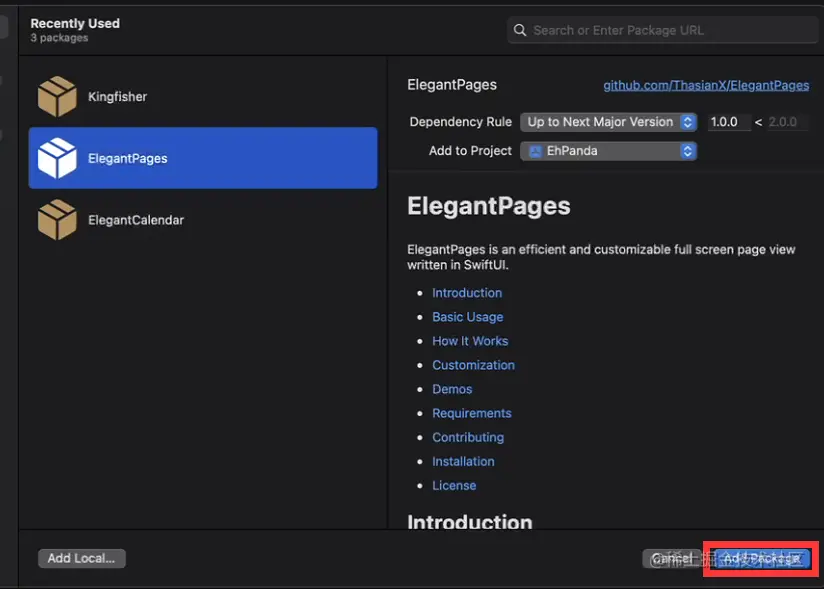The height and width of the screenshot is (589, 824).
Task: Focus the Search or Enter Package URL field
Action: 662,30
